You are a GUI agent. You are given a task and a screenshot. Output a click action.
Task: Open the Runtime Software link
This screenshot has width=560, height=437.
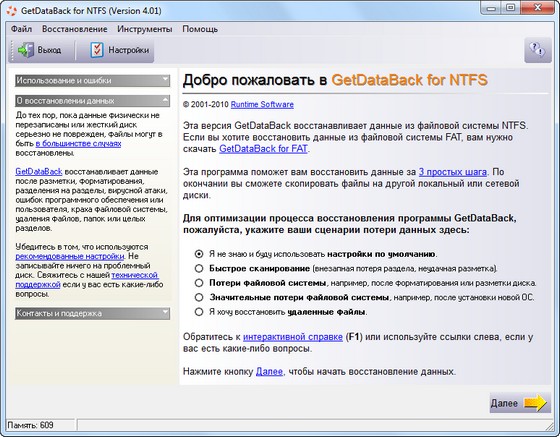262,105
